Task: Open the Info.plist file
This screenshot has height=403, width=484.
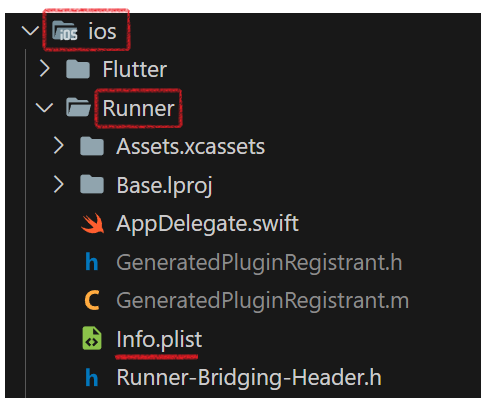Action: click(159, 340)
